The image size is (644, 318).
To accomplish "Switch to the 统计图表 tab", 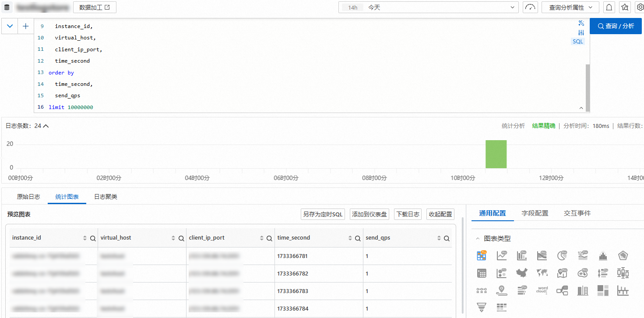I will tap(67, 197).
